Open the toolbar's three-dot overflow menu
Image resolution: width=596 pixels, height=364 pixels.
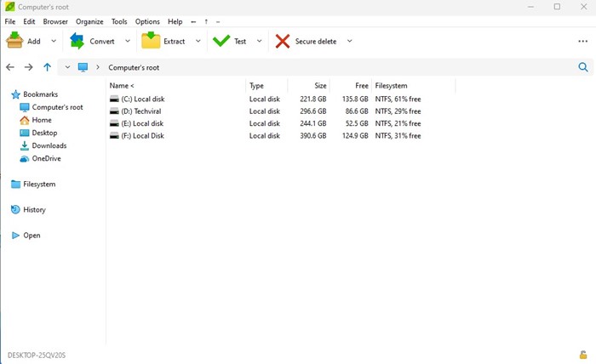(582, 41)
